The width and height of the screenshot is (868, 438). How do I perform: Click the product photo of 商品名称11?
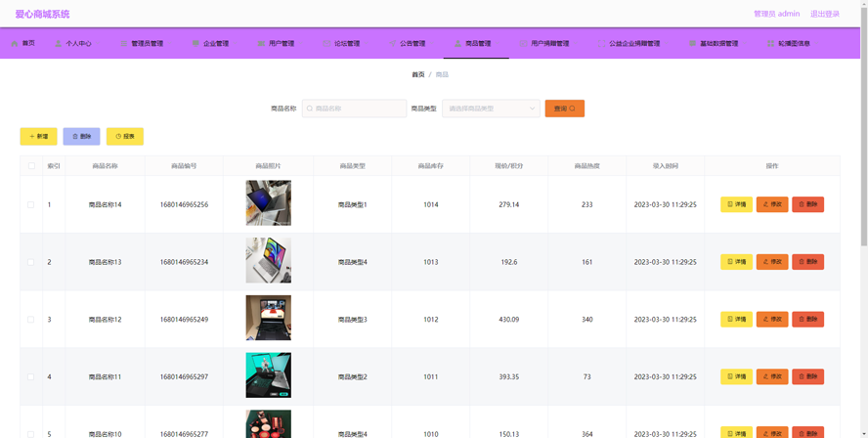point(269,375)
